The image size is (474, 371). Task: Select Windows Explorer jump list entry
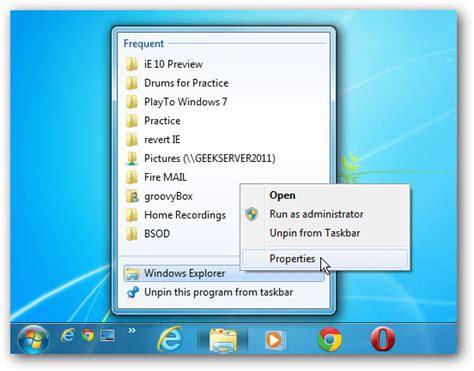(224, 273)
